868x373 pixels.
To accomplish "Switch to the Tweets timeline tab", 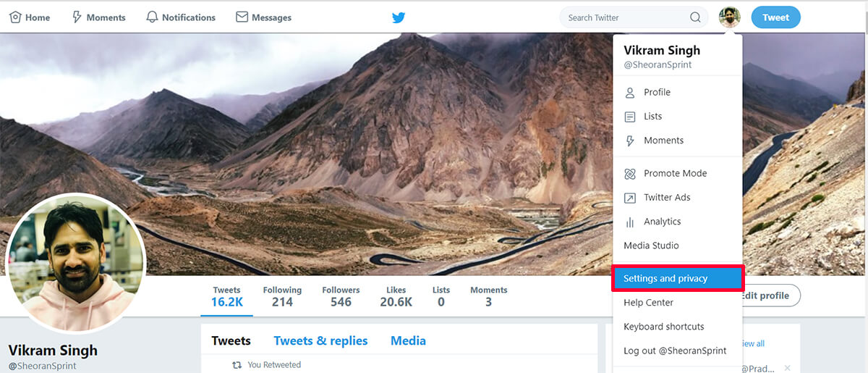I will coord(231,340).
